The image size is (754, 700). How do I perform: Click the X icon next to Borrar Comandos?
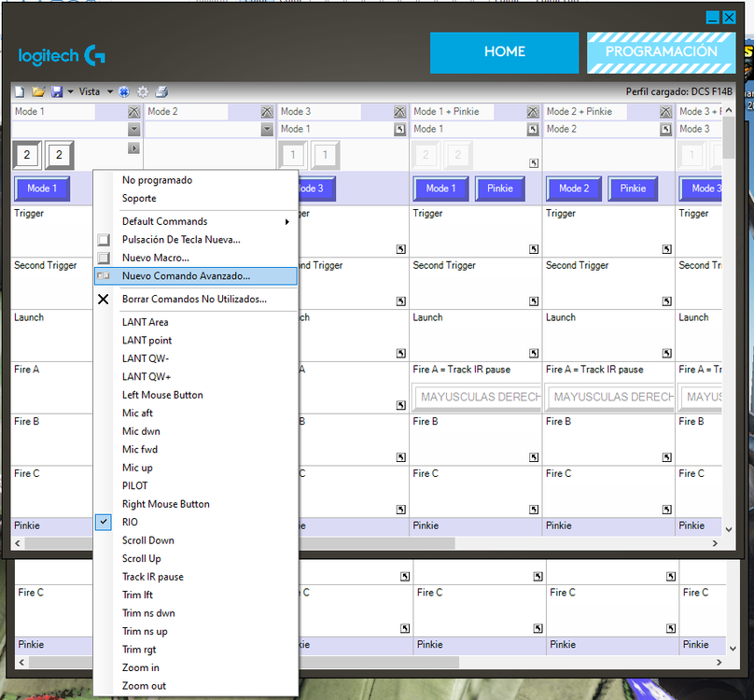click(103, 300)
